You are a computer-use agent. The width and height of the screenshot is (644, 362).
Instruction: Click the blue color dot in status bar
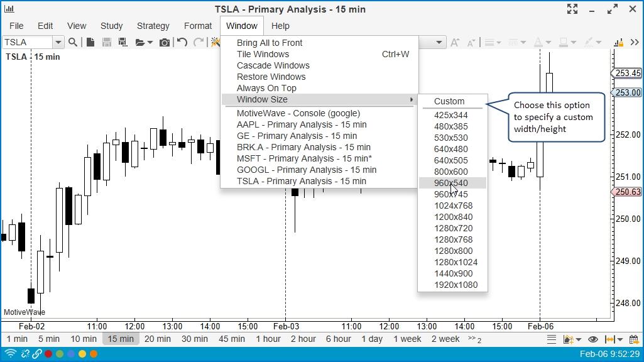(71, 354)
